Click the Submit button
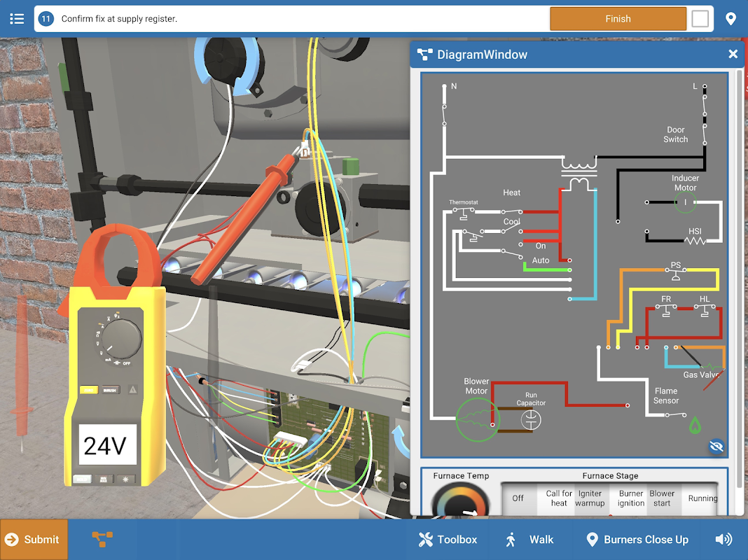This screenshot has height=560, width=748. coord(34,540)
